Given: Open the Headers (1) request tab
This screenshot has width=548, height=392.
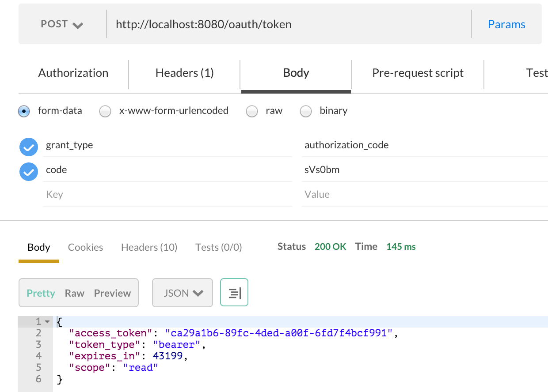Looking at the screenshot, I should [184, 73].
